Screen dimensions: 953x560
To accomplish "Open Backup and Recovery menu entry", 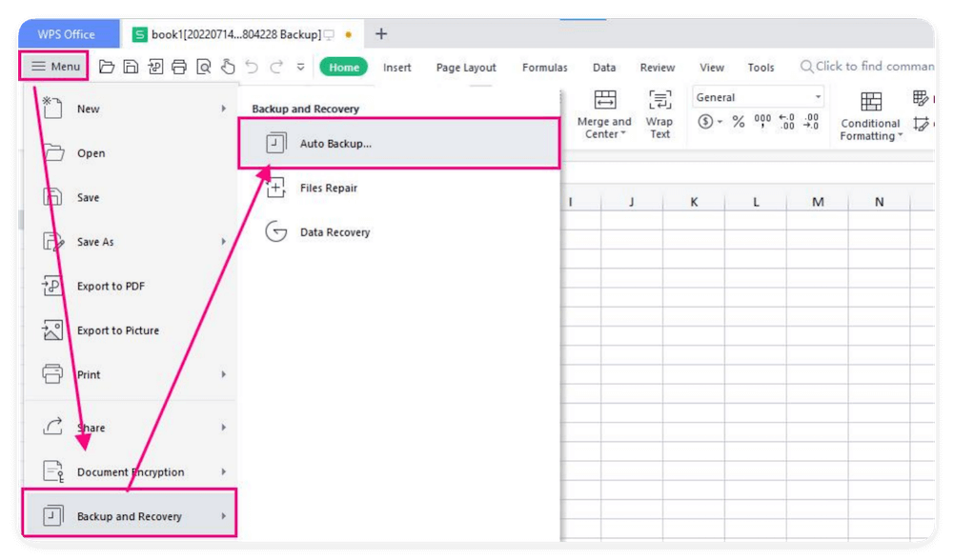I will pyautogui.click(x=129, y=515).
